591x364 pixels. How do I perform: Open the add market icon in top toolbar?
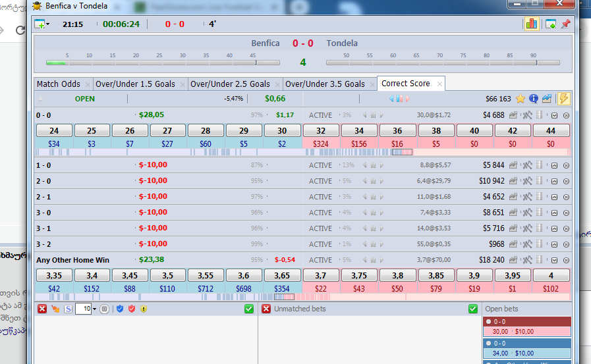(x=40, y=24)
